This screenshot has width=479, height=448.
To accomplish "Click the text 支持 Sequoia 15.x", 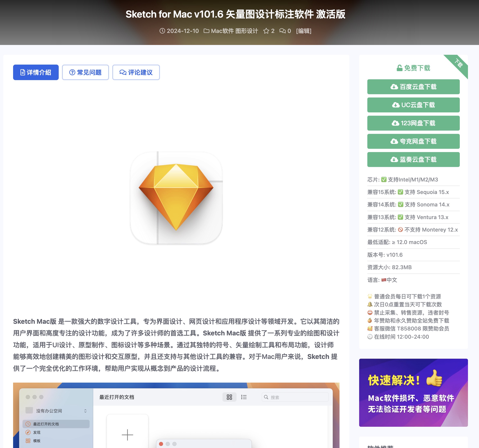I will (x=426, y=192).
